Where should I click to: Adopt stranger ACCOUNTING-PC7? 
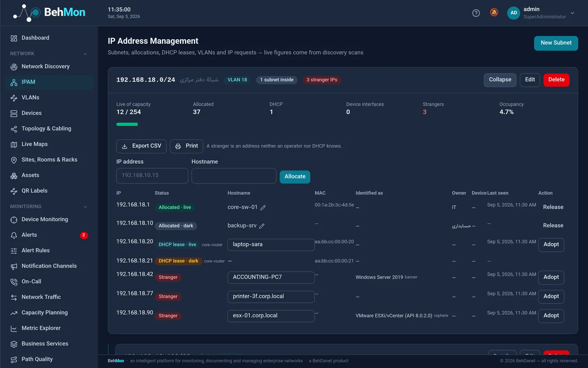coord(551,277)
